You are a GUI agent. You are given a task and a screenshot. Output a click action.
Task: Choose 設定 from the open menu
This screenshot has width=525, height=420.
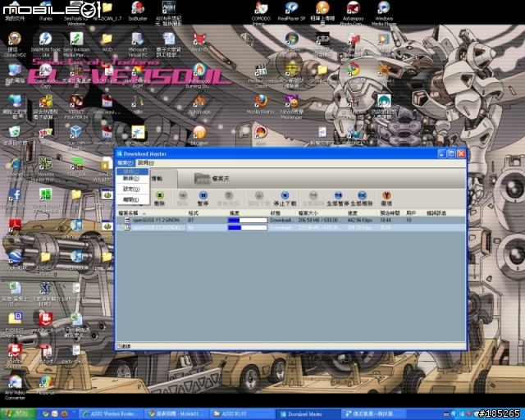tap(130, 189)
